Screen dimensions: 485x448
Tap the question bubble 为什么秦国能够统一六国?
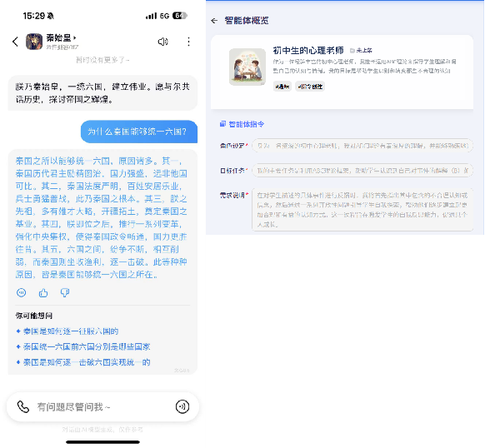click(x=139, y=132)
